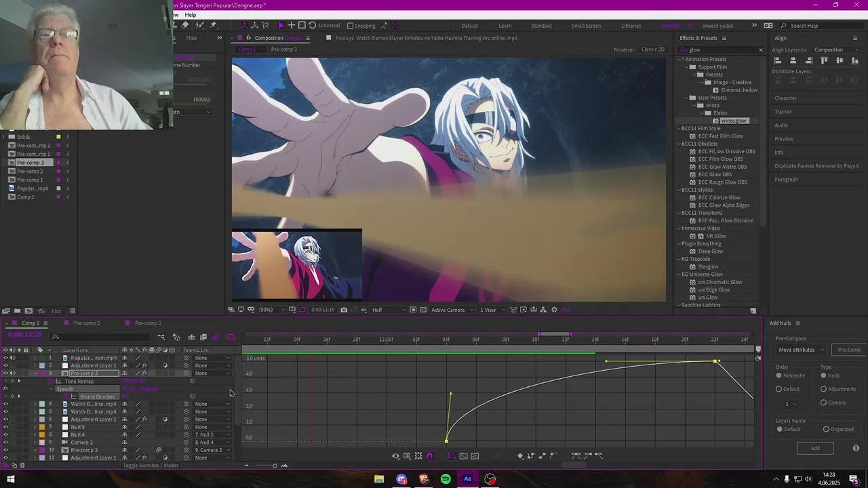The image size is (868, 488).
Task: Toggle the transparency grid icon in viewer
Action: tap(424, 310)
